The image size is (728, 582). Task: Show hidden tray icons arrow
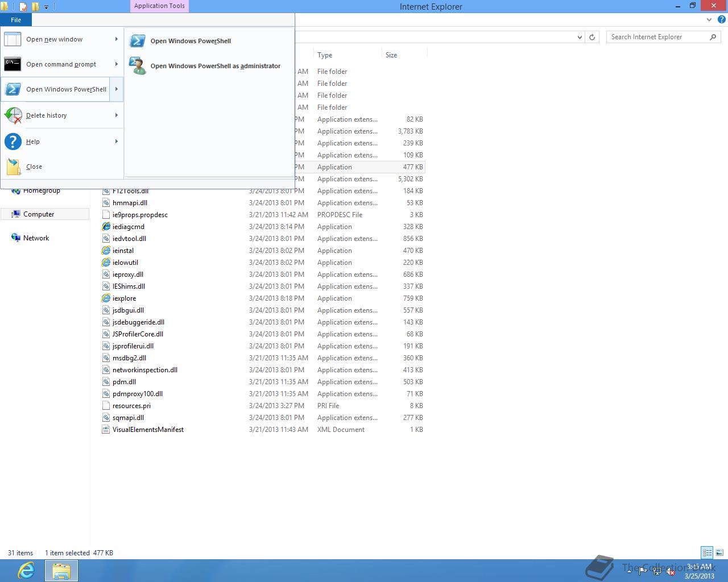629,572
